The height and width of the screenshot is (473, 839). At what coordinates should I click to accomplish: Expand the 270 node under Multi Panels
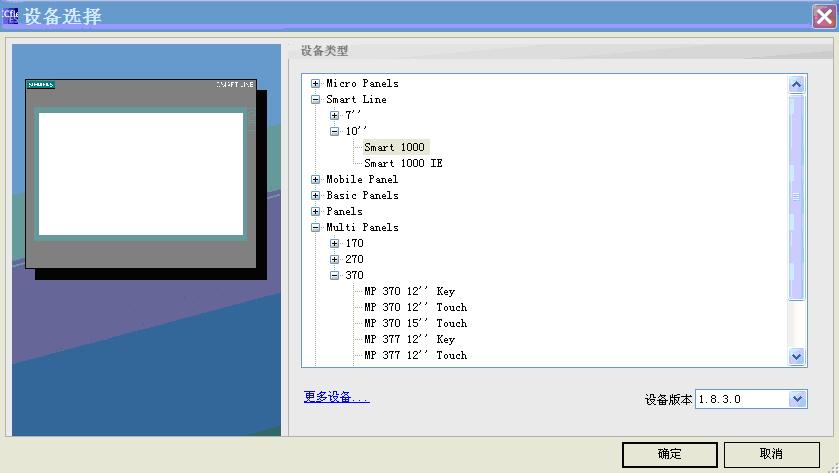click(x=334, y=260)
